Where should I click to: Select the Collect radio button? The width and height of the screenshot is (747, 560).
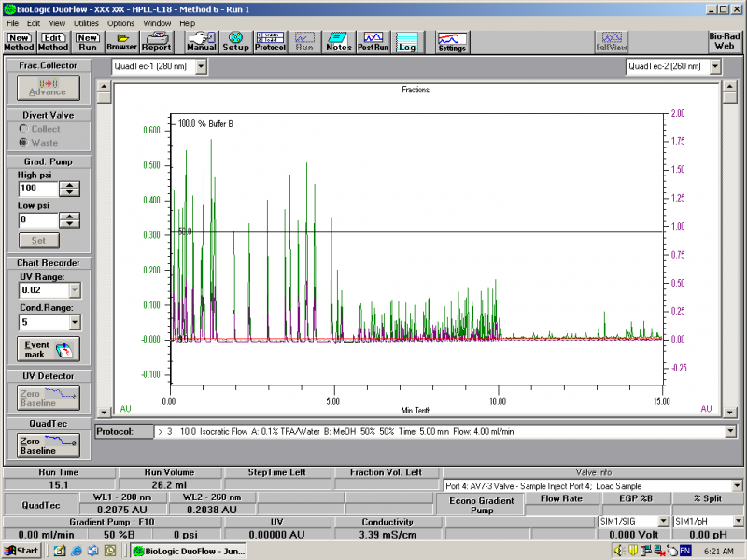(24, 129)
